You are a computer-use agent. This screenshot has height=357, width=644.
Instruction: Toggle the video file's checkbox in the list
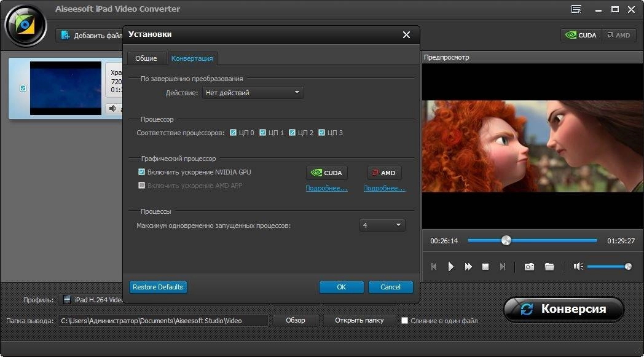point(23,88)
